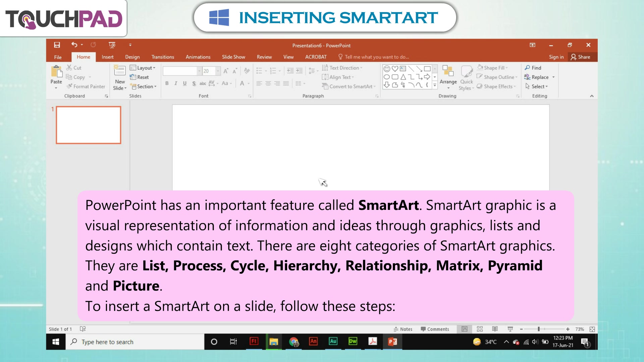644x362 pixels.
Task: Click the Save icon in quick access toolbar
Action: coord(57,45)
